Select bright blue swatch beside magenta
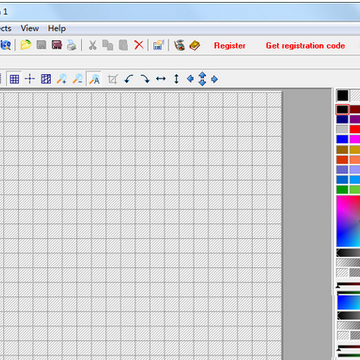This screenshot has width=360, height=360. tap(342, 139)
